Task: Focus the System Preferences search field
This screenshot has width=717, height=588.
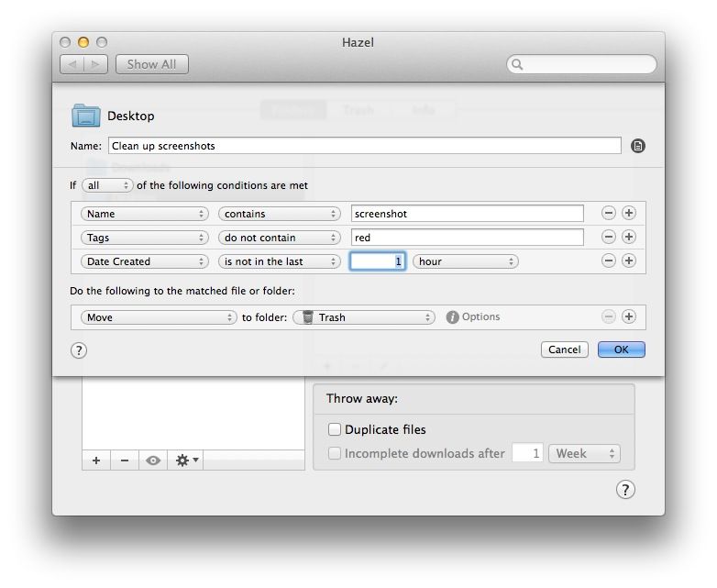Action: click(587, 64)
